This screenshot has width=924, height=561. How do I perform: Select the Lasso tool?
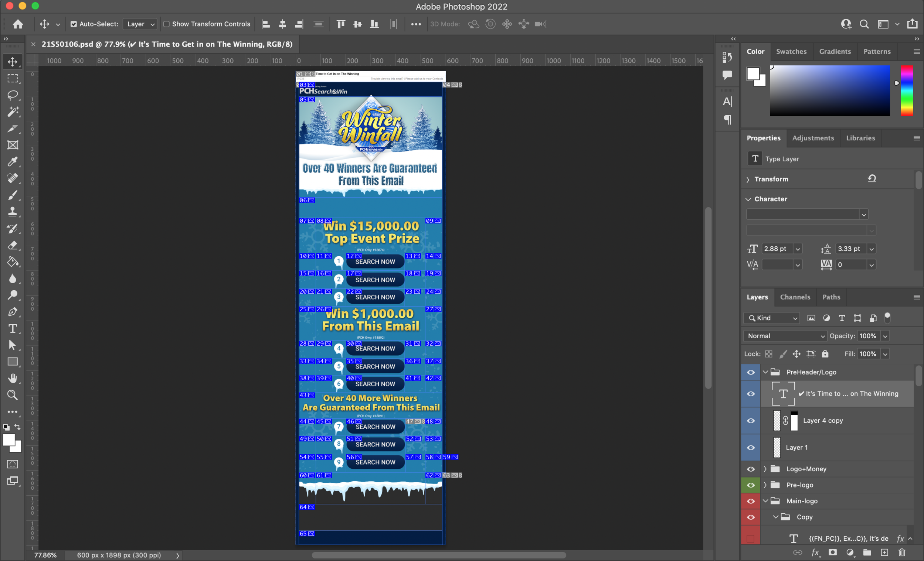point(13,95)
